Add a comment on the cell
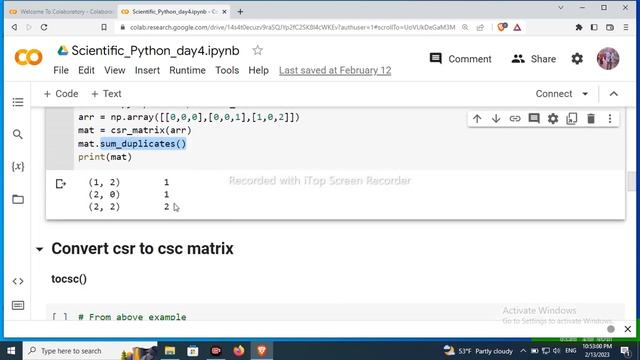Viewport: 640px width, 360px height. 534,119
